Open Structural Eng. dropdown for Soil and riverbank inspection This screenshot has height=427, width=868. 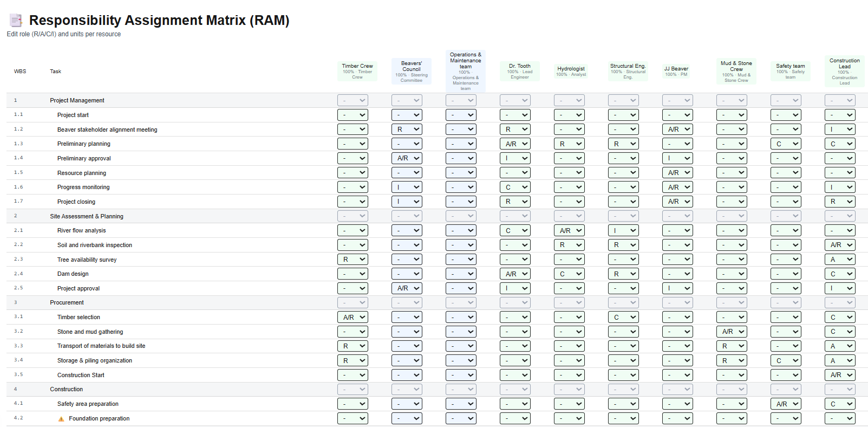tap(623, 245)
